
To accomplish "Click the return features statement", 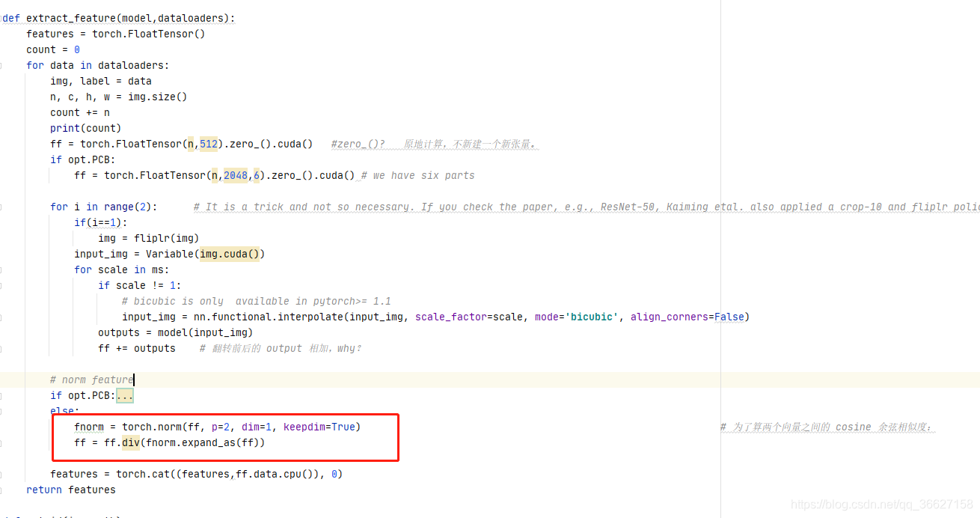I will [x=70, y=489].
